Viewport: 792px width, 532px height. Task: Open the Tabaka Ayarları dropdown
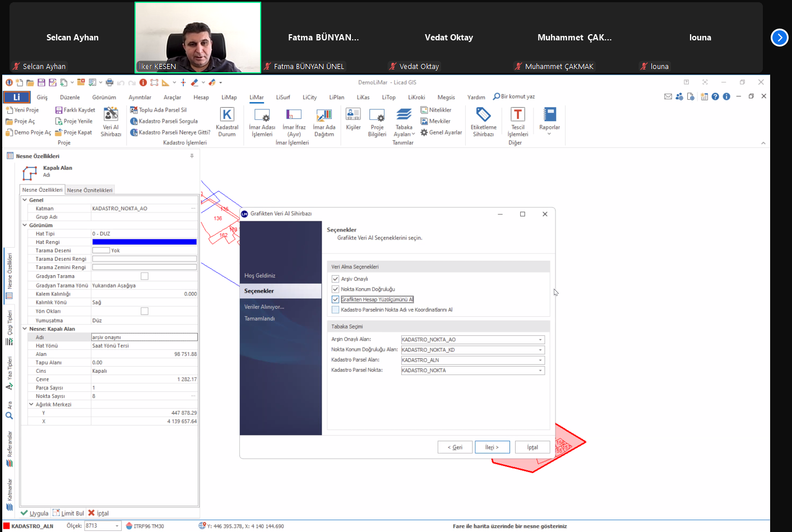coord(404,122)
